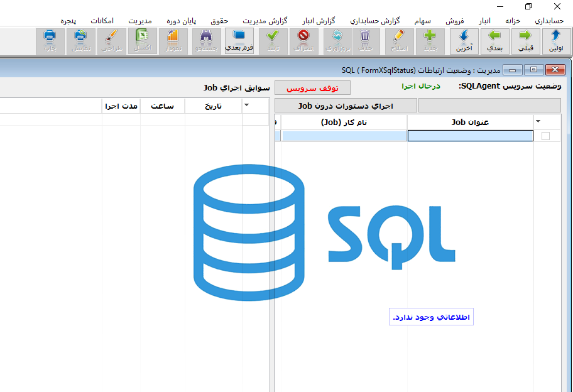Image resolution: width=573 pixels, height=392 pixels.
Task: Click اجراي دستورات درون Job button
Action: point(346,106)
